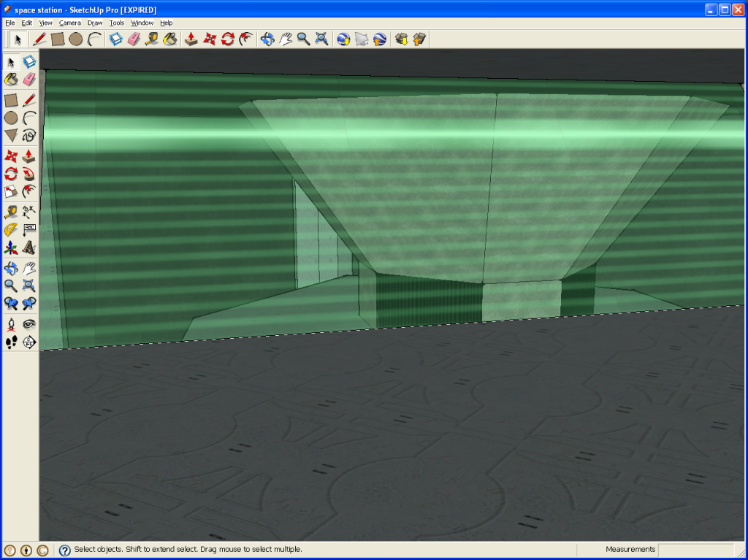
Task: Select the Move tool in top toolbar
Action: click(x=210, y=39)
